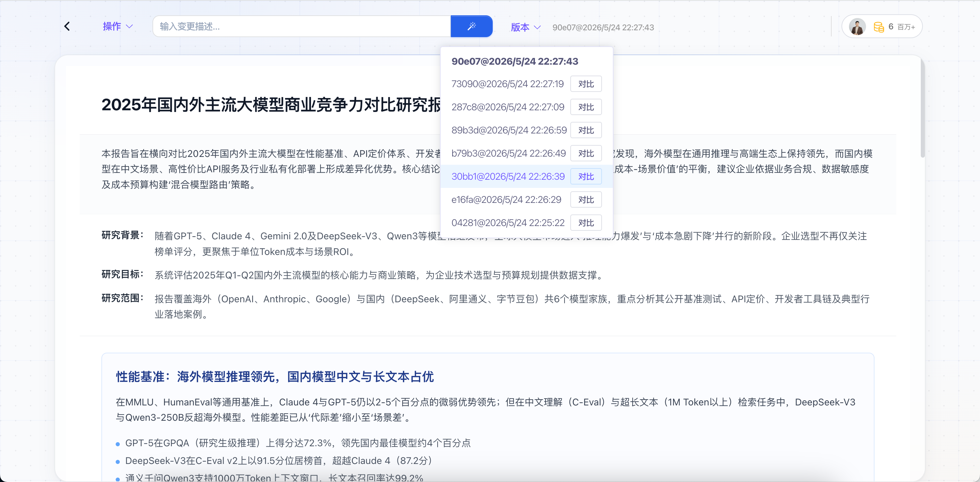Click bullet about GPT-5在GPQA score
The width and height of the screenshot is (980, 482).
click(x=298, y=443)
